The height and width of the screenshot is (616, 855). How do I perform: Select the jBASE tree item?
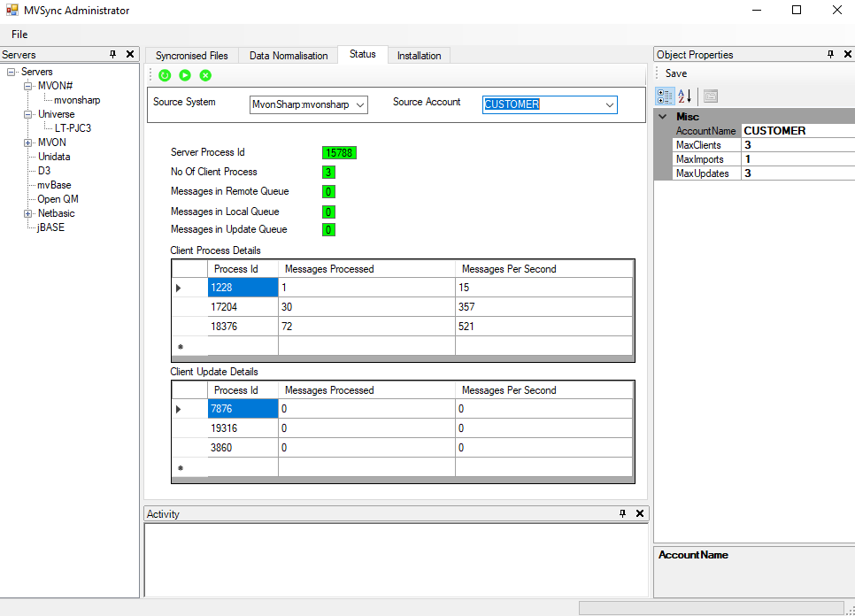pyautogui.click(x=50, y=227)
